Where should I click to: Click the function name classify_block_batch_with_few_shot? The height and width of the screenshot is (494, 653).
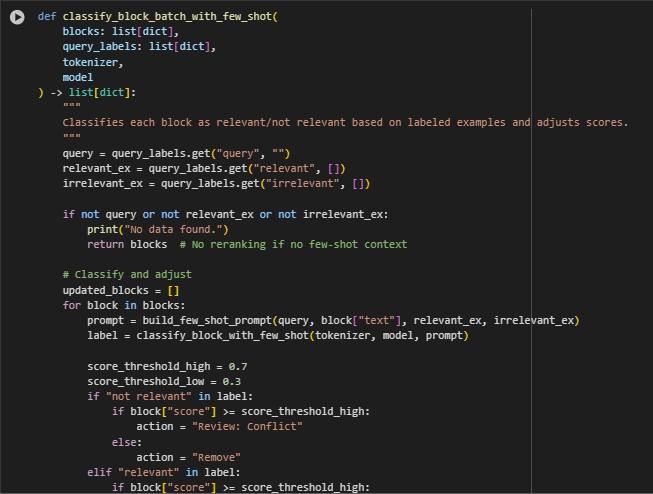(x=167, y=17)
